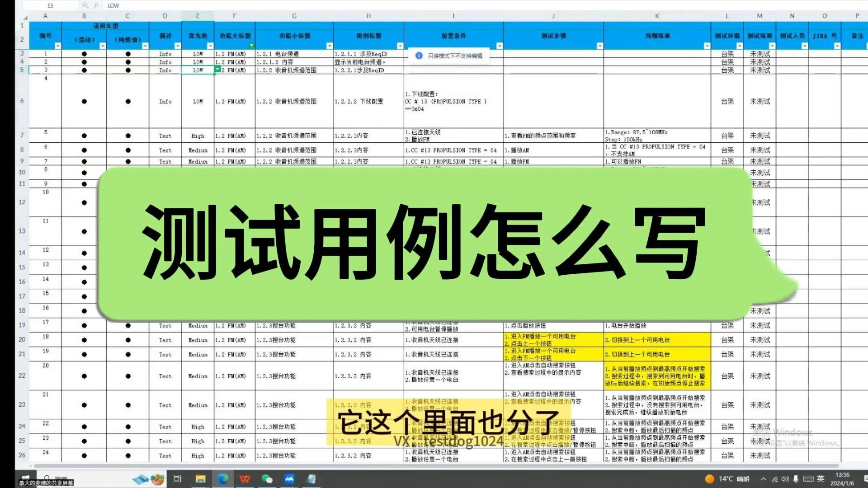Screen dimensions: 868x488
Task: Open Task View on the taskbar
Action: (178, 479)
